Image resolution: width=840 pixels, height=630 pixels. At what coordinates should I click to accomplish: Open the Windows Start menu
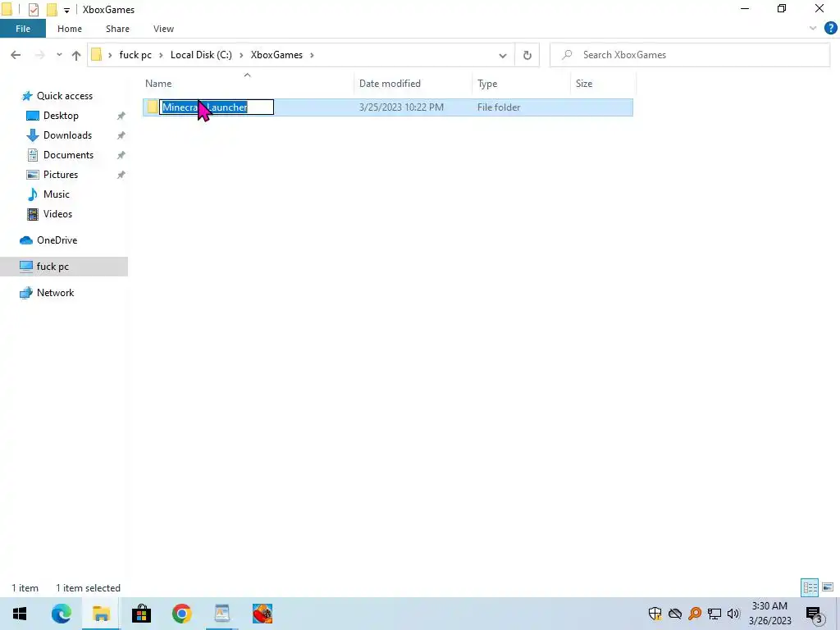pos(20,614)
